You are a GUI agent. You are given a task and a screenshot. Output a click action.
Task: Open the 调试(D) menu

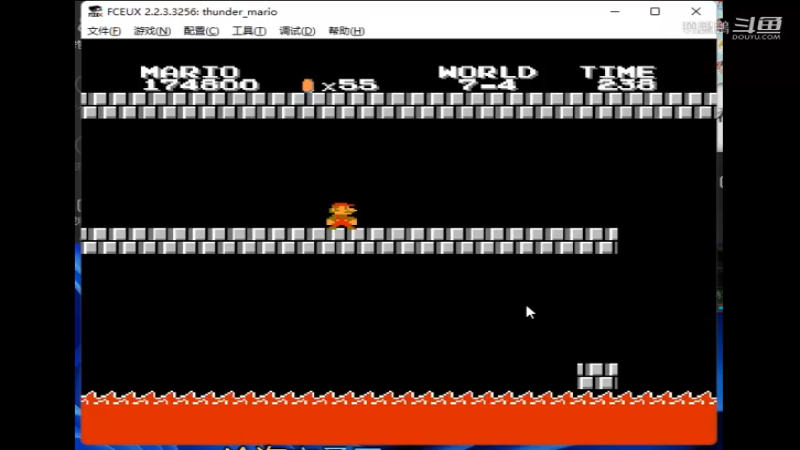click(297, 31)
